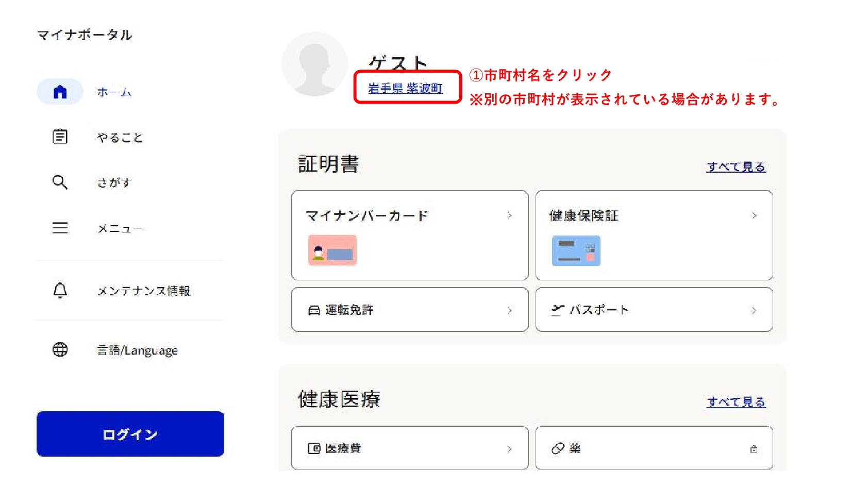Expand the マイナンバーカード chevron

click(x=509, y=215)
